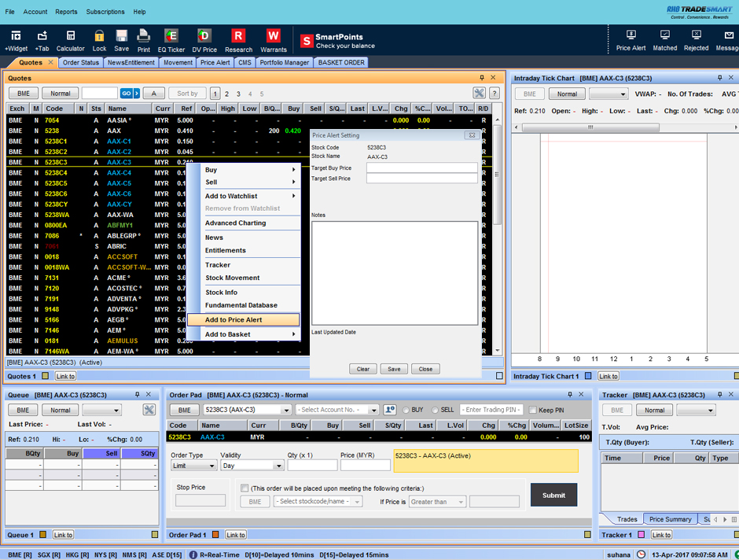Open the Subscriptions menu
The width and height of the screenshot is (739, 560).
(x=105, y=12)
